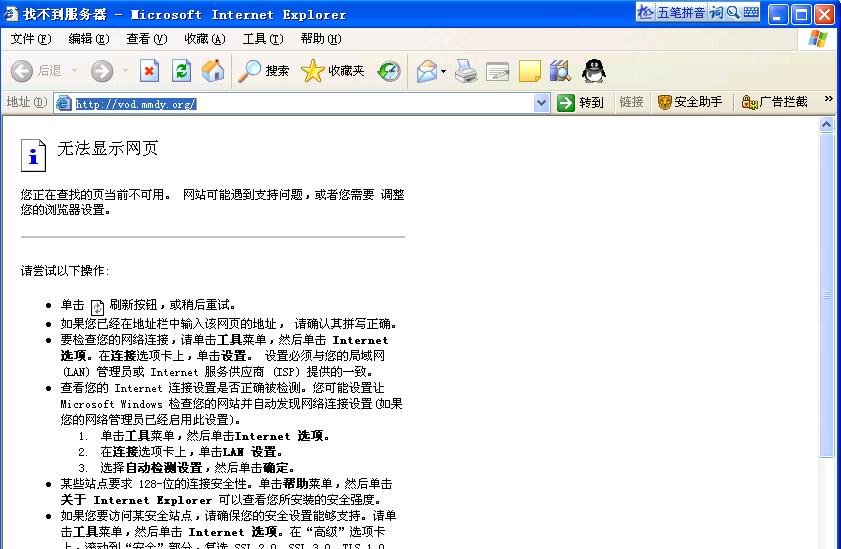Open the 安全助手 security assistant
This screenshot has width=841, height=549.
click(690, 102)
